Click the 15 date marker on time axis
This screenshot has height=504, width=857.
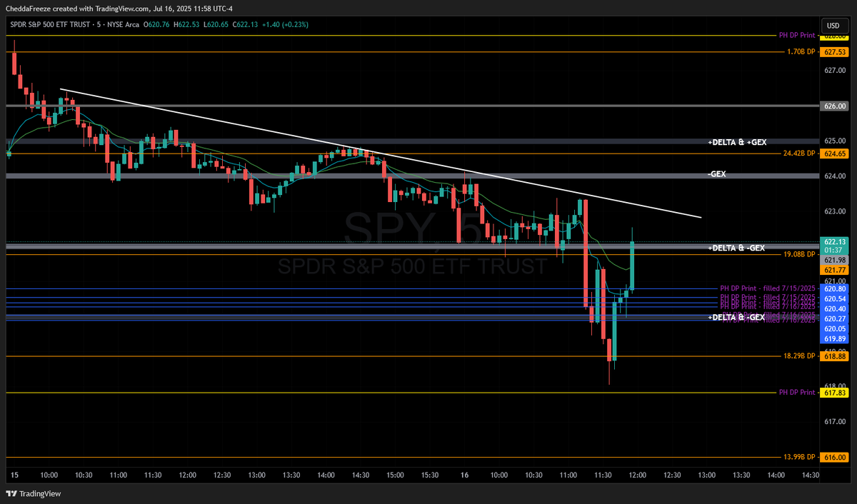[x=14, y=475]
